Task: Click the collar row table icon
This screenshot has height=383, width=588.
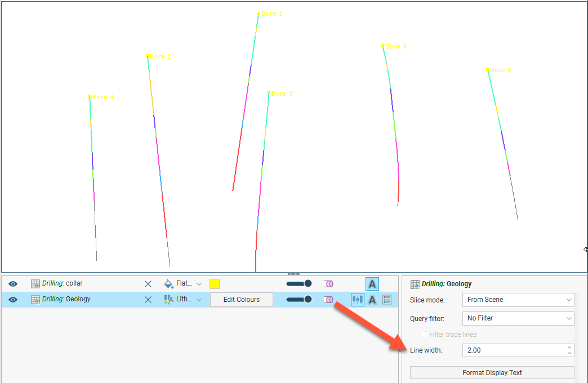Action: click(35, 284)
